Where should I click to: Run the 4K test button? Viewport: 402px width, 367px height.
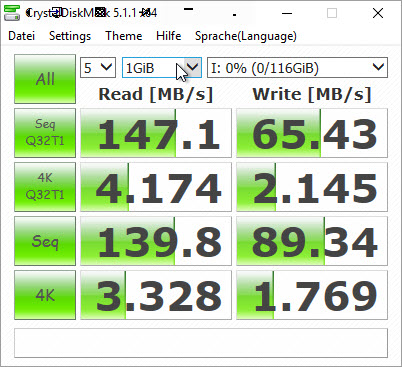pyautogui.click(x=45, y=295)
